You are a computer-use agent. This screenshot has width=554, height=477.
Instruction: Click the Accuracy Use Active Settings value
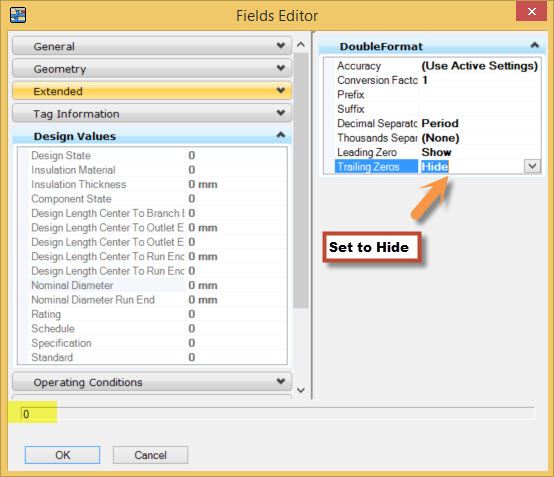coord(479,66)
